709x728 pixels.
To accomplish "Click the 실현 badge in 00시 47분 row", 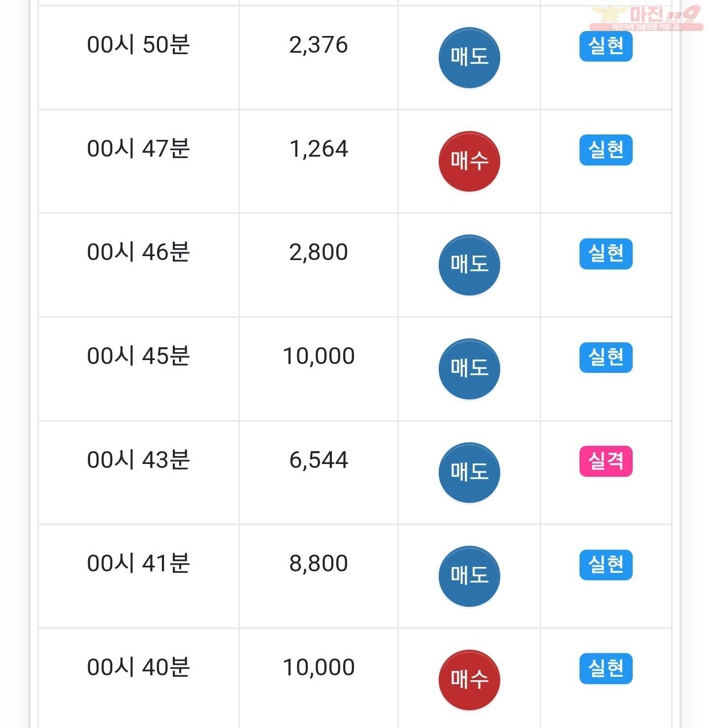I will [x=606, y=150].
